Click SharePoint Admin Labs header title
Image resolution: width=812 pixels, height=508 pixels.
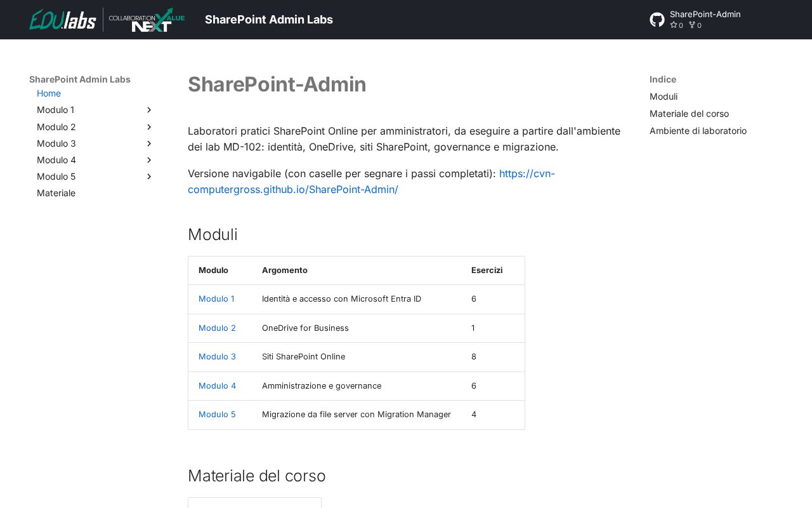coord(269,20)
